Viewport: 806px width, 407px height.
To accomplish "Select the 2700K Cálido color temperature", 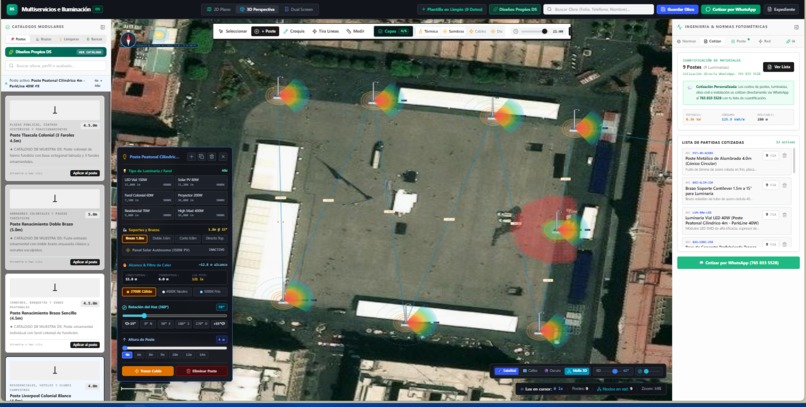I will tap(139, 291).
